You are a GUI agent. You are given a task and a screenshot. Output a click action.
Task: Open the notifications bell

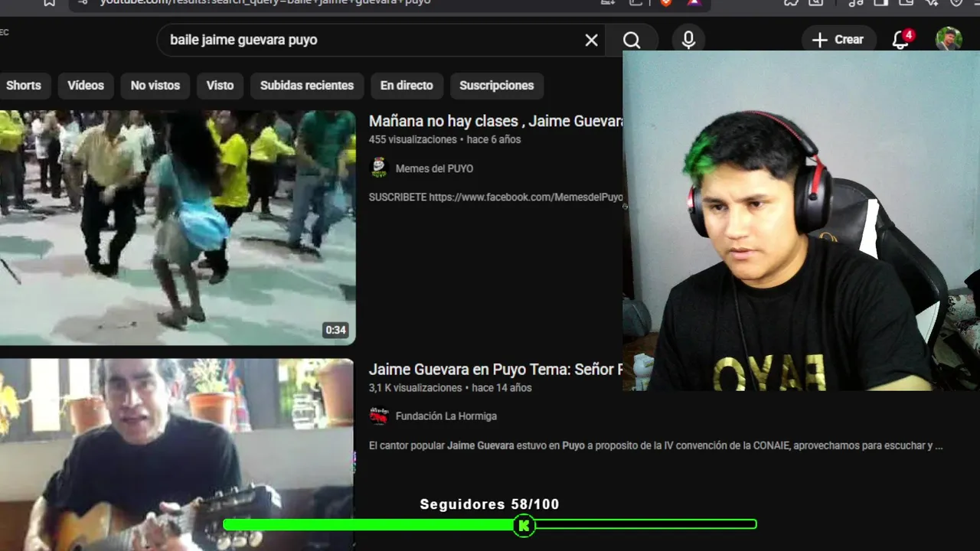coord(901,40)
